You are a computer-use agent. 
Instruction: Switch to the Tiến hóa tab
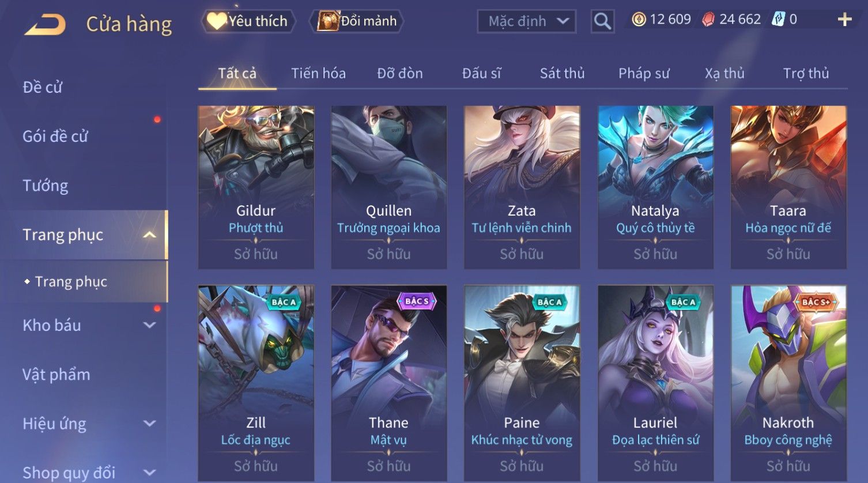point(318,73)
